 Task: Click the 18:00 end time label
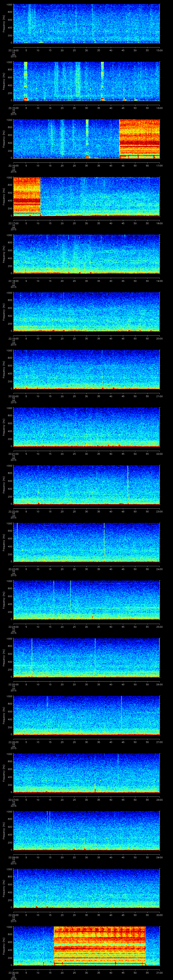pyautogui.click(x=160, y=223)
